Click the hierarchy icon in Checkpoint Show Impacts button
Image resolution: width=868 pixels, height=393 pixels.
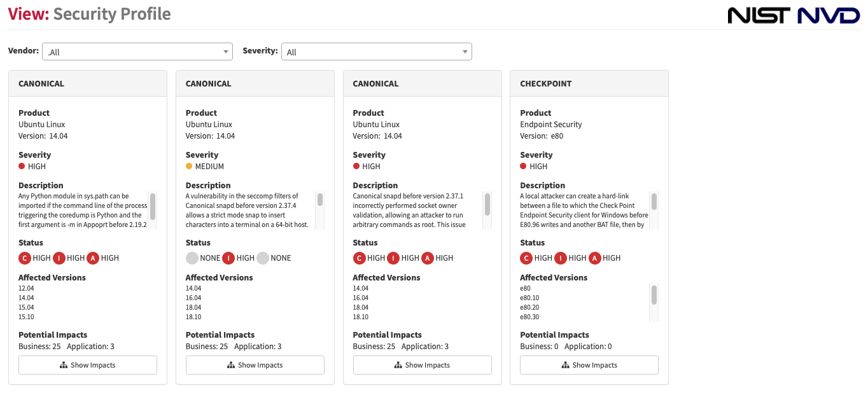[x=565, y=365]
